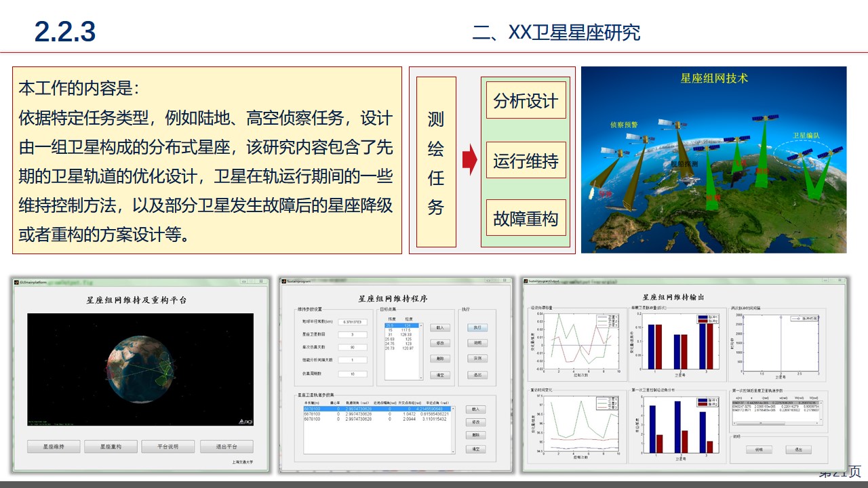Click the 仿真周期数 field showing 10
The height and width of the screenshot is (488, 868).
tap(352, 373)
